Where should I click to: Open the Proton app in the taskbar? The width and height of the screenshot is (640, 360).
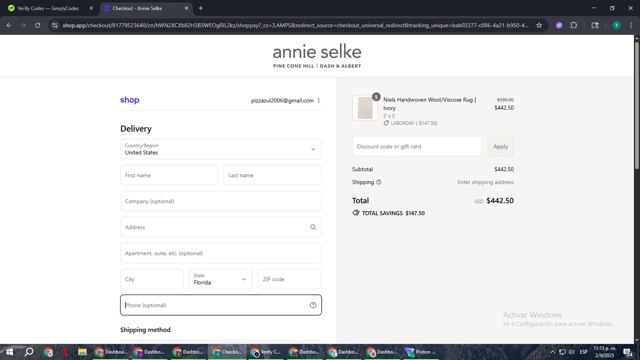coord(420,352)
